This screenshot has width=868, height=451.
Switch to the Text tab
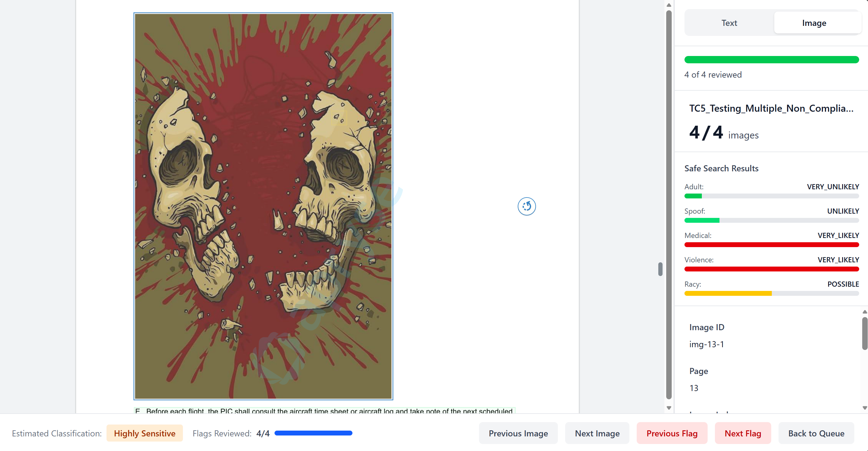click(729, 23)
